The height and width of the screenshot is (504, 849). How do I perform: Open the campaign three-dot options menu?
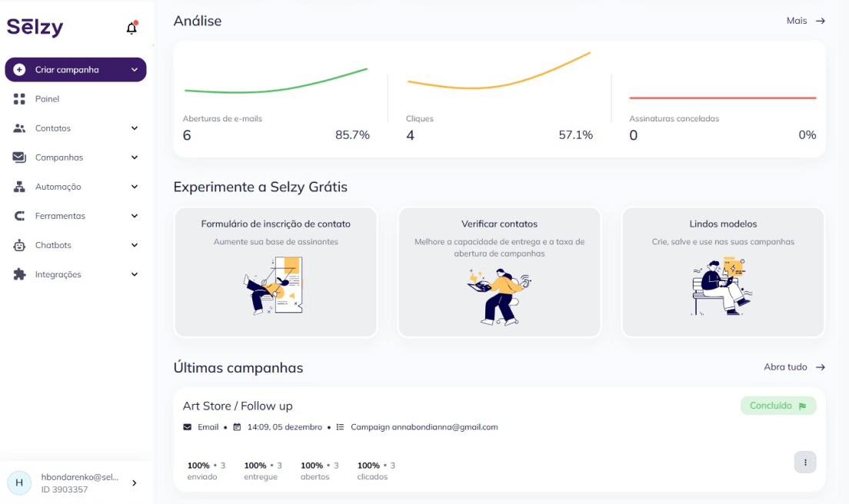[805, 463]
